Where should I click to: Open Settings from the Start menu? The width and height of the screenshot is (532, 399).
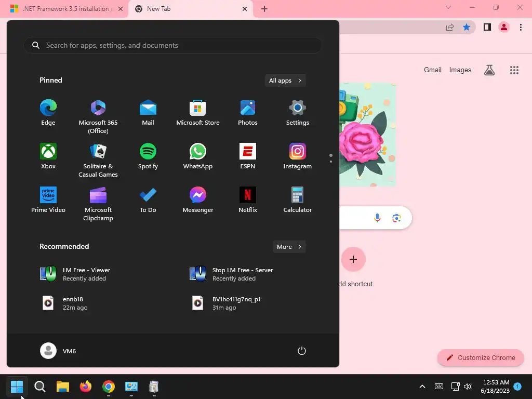coord(298,113)
